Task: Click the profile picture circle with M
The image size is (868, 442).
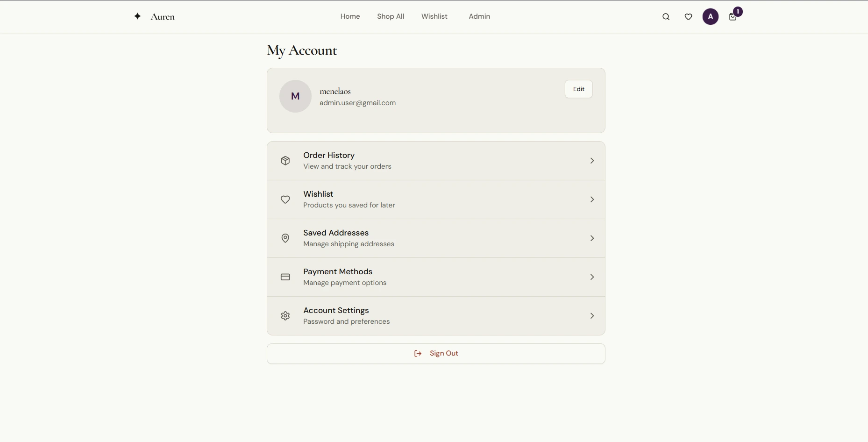Action: click(295, 96)
